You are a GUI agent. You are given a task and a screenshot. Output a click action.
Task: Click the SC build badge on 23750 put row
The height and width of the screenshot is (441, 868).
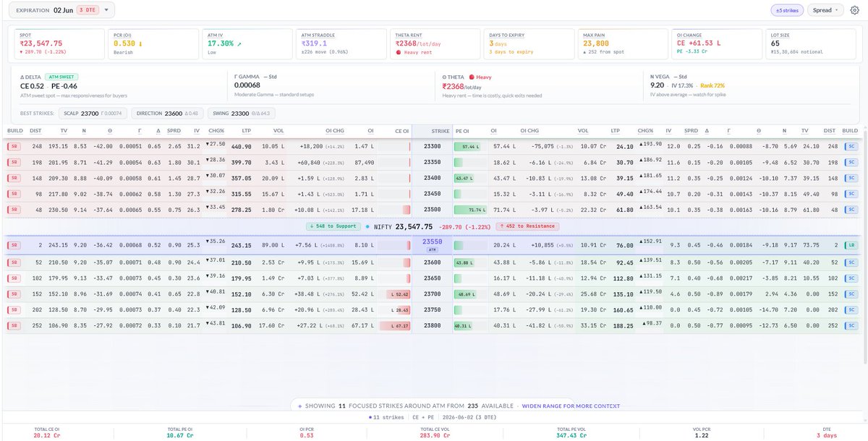(x=851, y=310)
